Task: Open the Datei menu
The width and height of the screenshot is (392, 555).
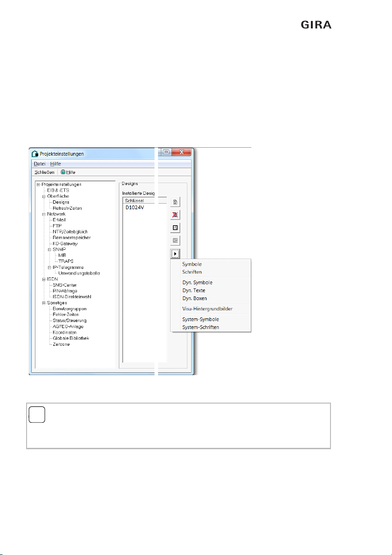Action: click(x=39, y=164)
